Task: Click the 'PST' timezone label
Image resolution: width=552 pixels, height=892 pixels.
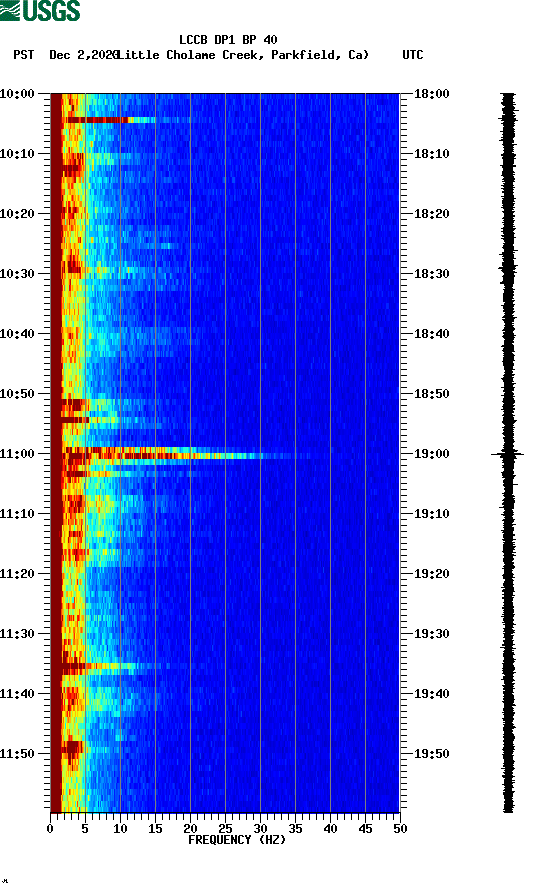Action: [x=24, y=55]
